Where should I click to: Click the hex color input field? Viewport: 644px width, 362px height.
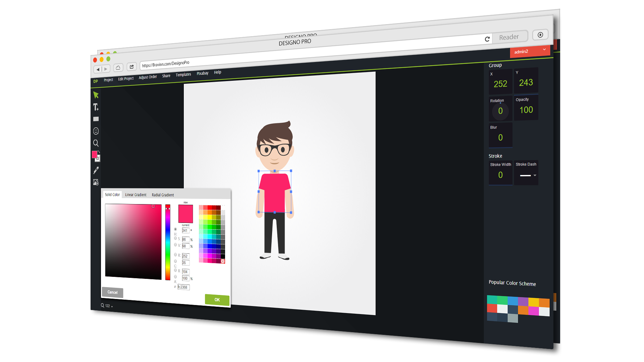tap(184, 287)
